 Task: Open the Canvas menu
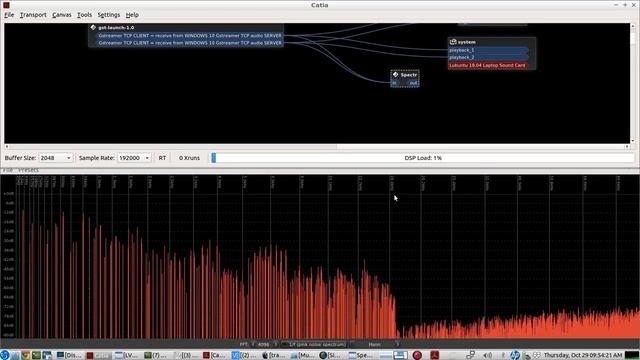click(62, 15)
